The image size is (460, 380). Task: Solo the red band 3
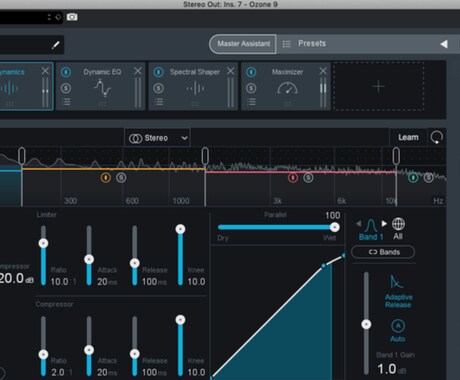pyautogui.click(x=308, y=178)
